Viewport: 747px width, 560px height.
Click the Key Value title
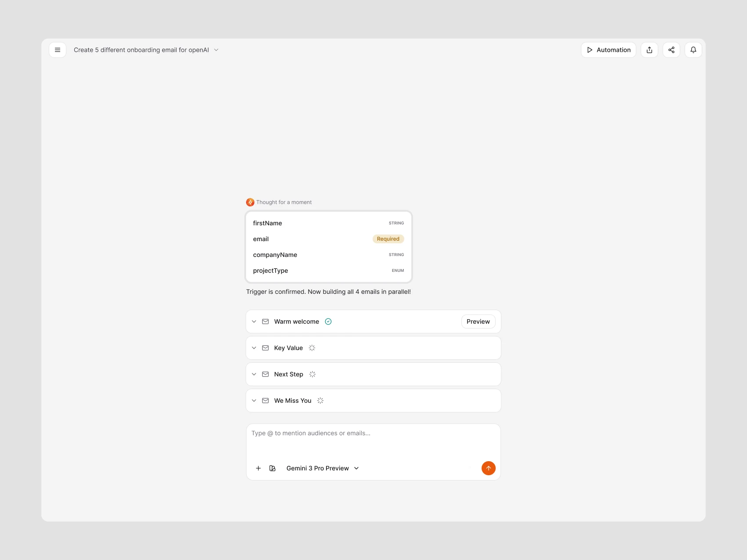coord(289,348)
